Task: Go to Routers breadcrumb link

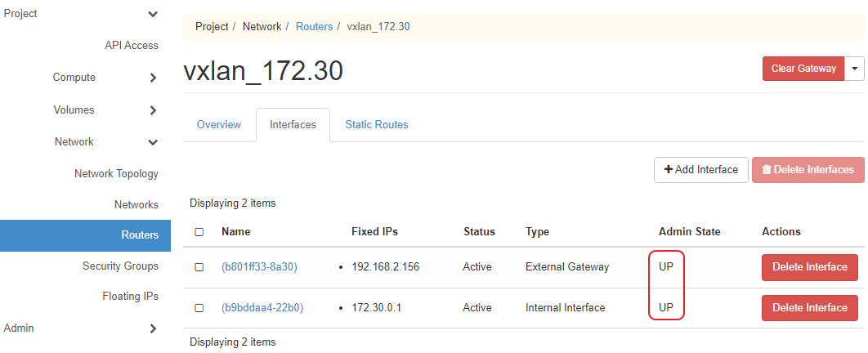Action: click(314, 27)
